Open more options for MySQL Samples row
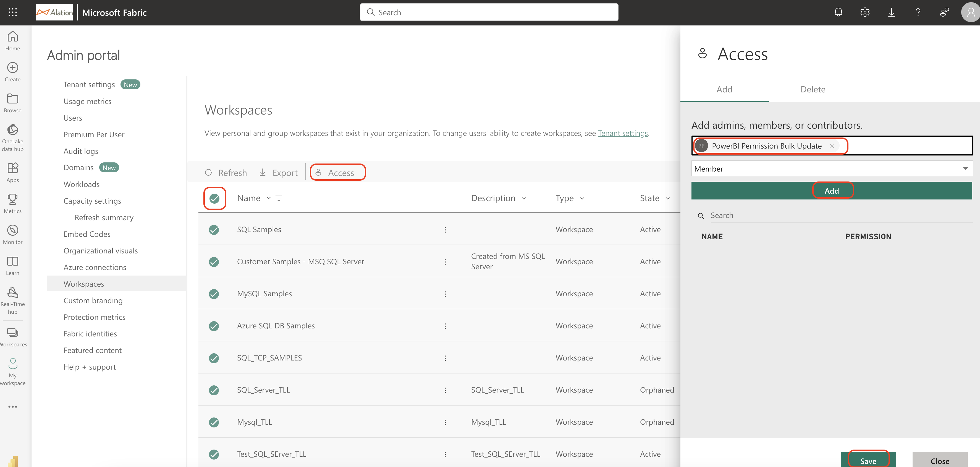The width and height of the screenshot is (980, 467). (x=445, y=294)
